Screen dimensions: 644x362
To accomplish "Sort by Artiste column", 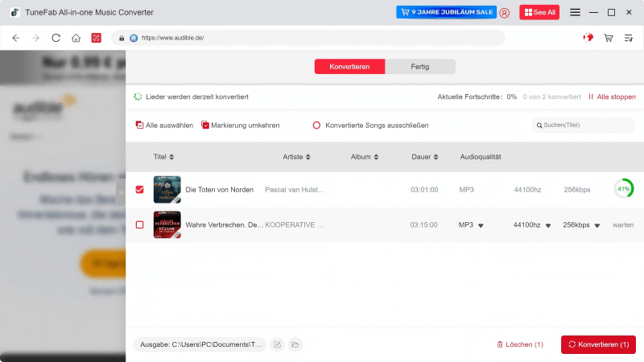I will tap(296, 157).
